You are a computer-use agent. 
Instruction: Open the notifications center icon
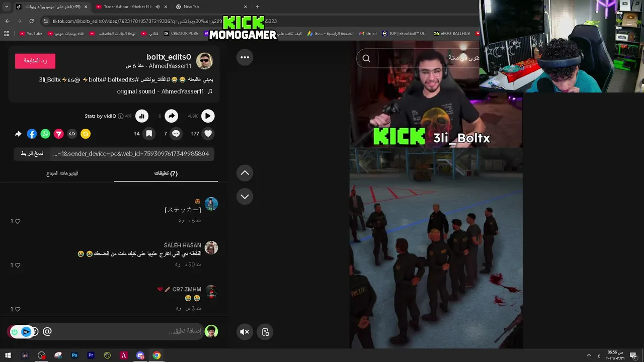pos(634,355)
